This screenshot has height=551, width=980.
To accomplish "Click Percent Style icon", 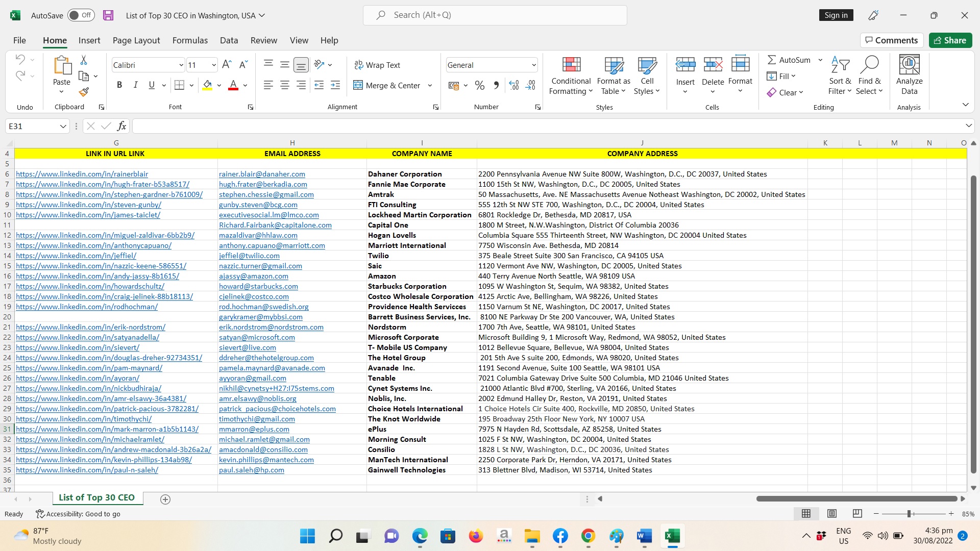I will point(479,85).
